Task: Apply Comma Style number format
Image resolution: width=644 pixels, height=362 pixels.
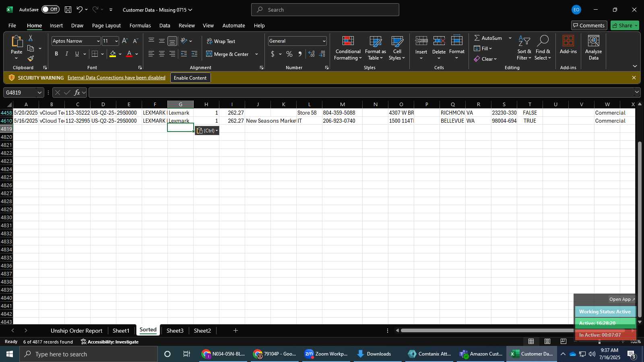Action: [300, 54]
